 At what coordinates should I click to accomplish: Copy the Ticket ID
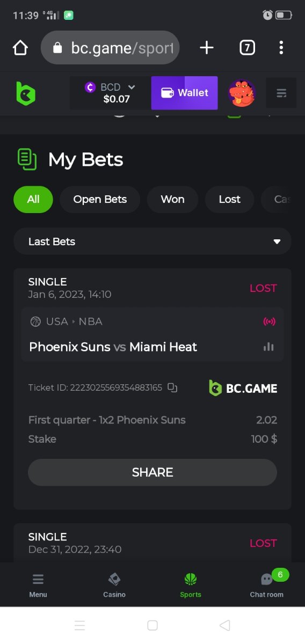[x=172, y=387]
